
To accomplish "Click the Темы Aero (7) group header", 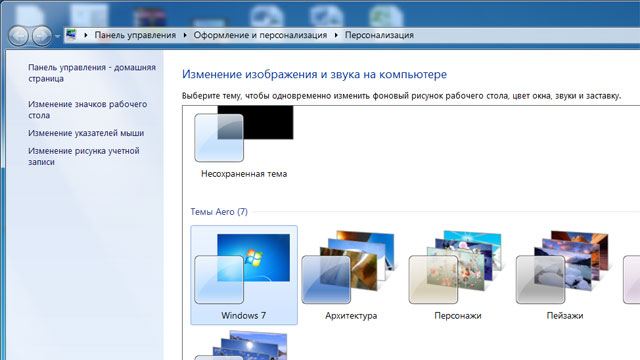I will point(219,211).
